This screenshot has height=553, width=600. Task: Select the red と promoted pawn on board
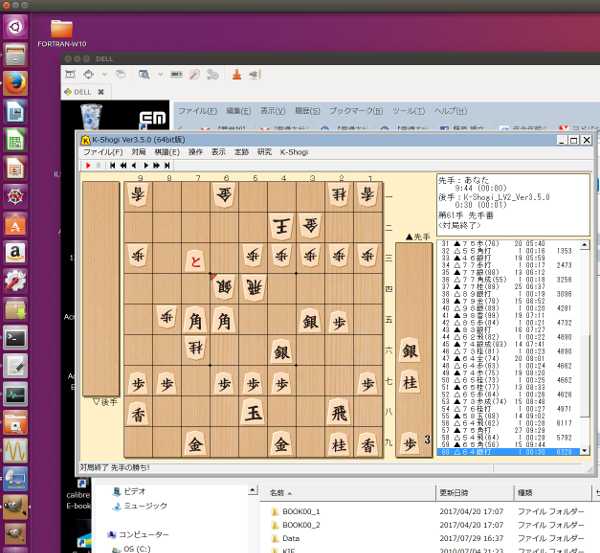pyautogui.click(x=196, y=261)
